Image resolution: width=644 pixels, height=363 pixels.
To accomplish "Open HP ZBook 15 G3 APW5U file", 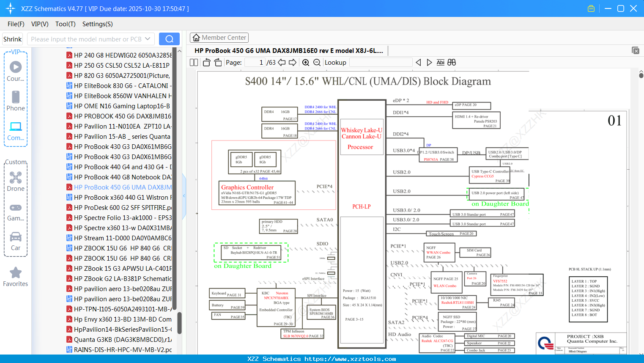I will tap(119, 268).
